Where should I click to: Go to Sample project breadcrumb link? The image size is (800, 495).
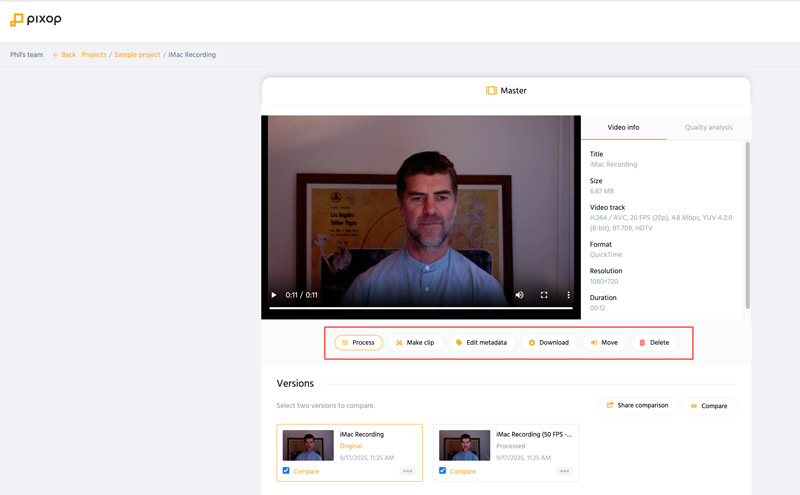tap(137, 55)
